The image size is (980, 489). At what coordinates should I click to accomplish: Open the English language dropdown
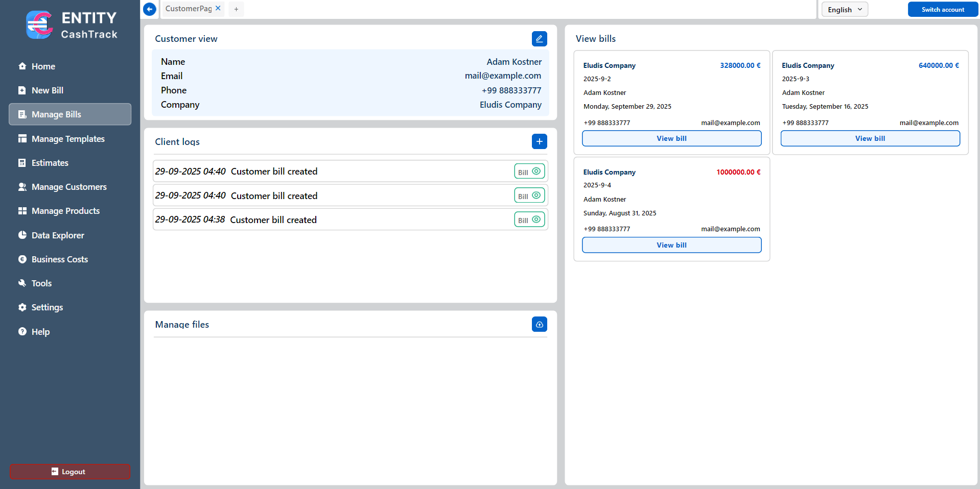tap(844, 10)
